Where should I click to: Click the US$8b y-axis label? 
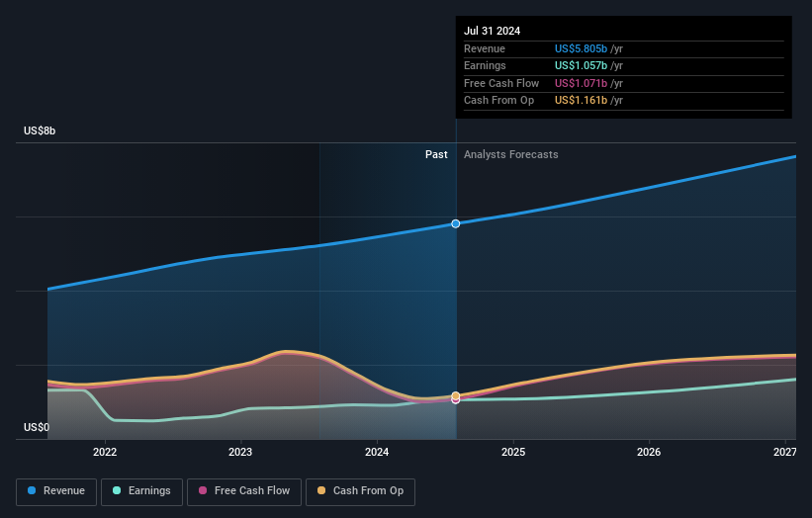click(40, 130)
